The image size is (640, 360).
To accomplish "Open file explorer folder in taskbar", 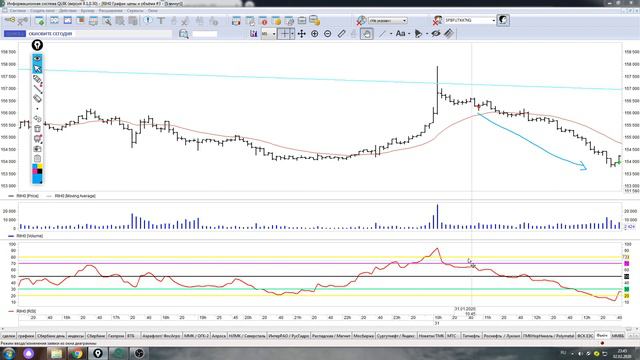I will pyautogui.click(x=56, y=353).
